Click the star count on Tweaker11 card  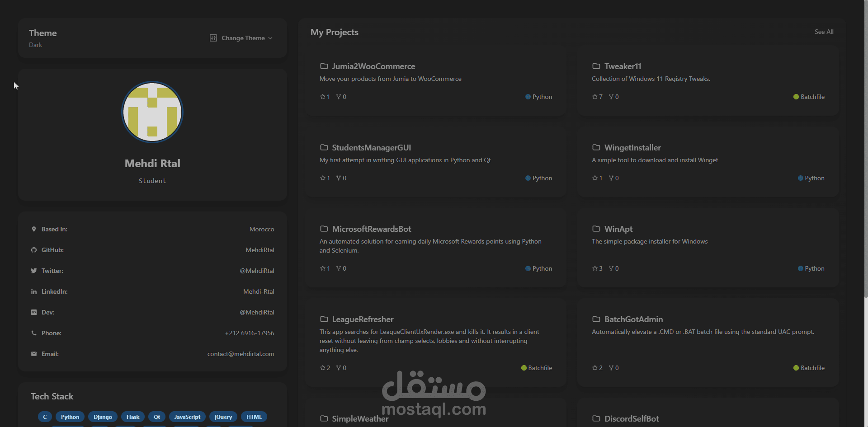pyautogui.click(x=597, y=97)
